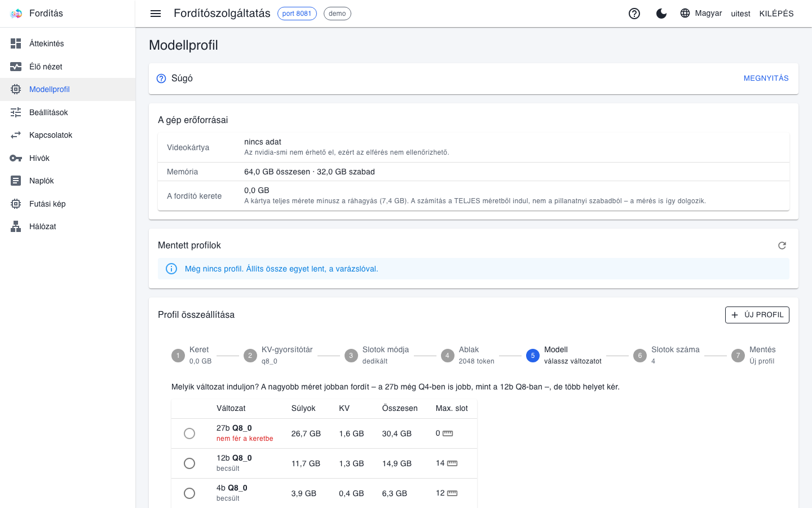The image size is (812, 508).
Task: Navigate to the Naplók page
Action: pyautogui.click(x=68, y=181)
